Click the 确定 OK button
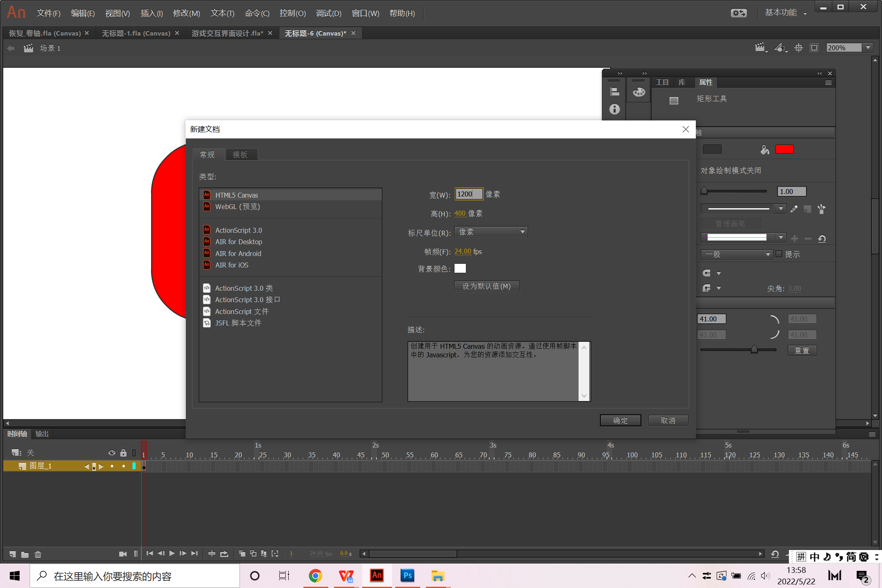This screenshot has width=882, height=588. 620,420
